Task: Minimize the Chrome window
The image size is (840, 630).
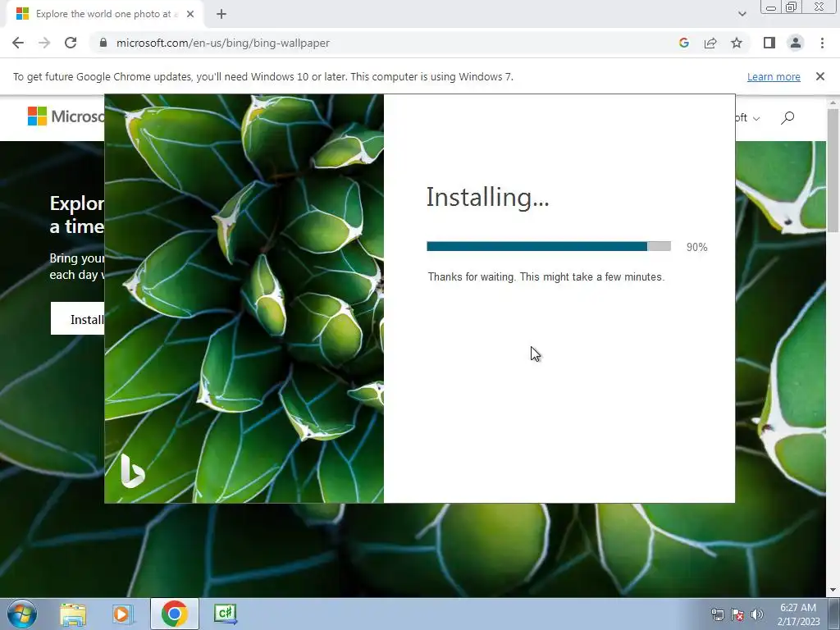Action: [771, 7]
